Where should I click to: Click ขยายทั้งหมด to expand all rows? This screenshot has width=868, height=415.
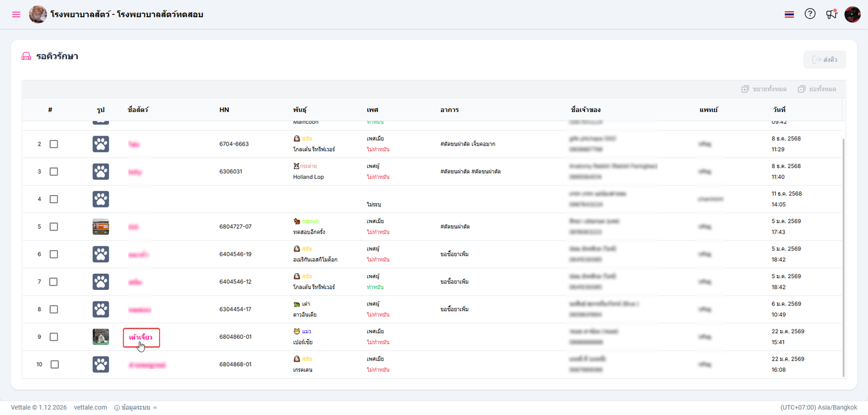pos(764,89)
